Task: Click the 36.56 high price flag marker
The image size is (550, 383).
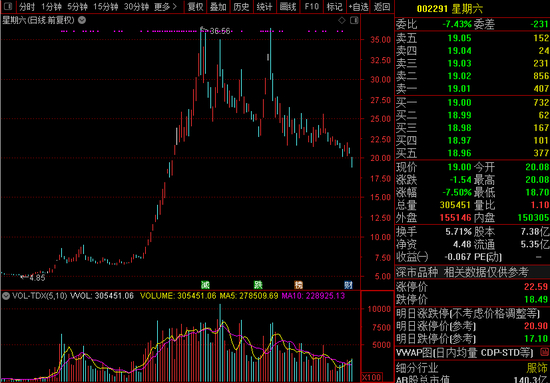Action: click(x=202, y=28)
